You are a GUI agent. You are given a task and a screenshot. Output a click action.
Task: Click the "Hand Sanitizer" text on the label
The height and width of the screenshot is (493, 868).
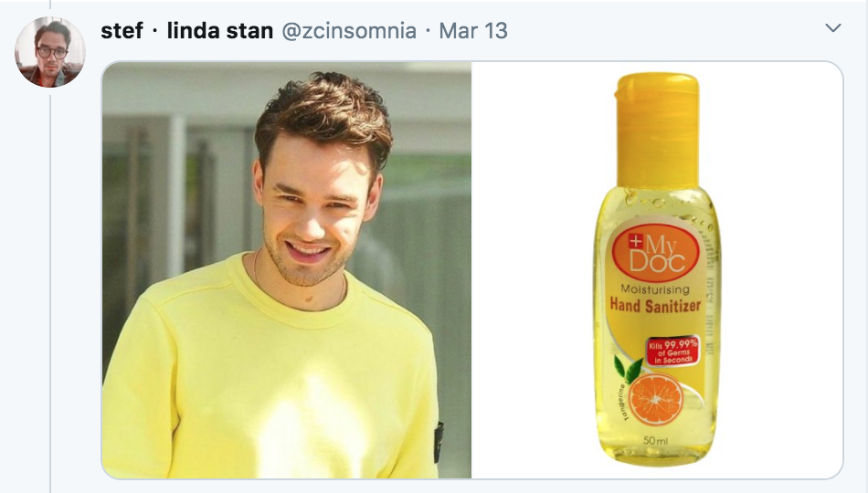655,305
